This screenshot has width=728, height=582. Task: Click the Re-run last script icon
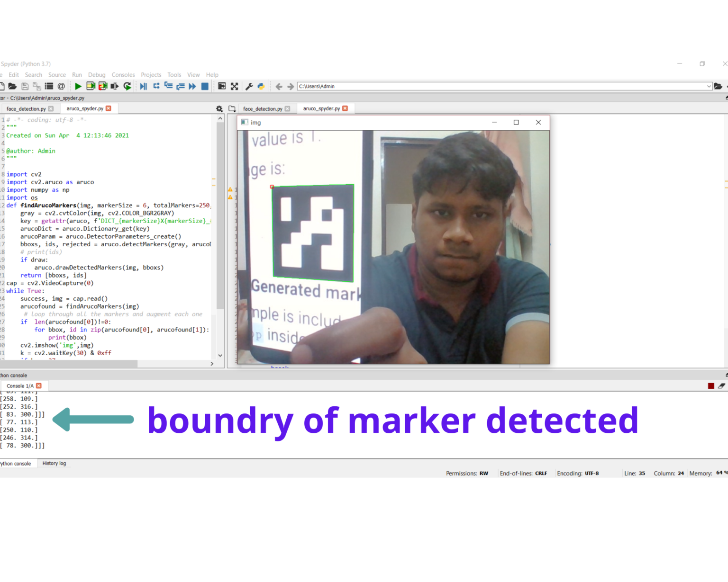point(127,86)
